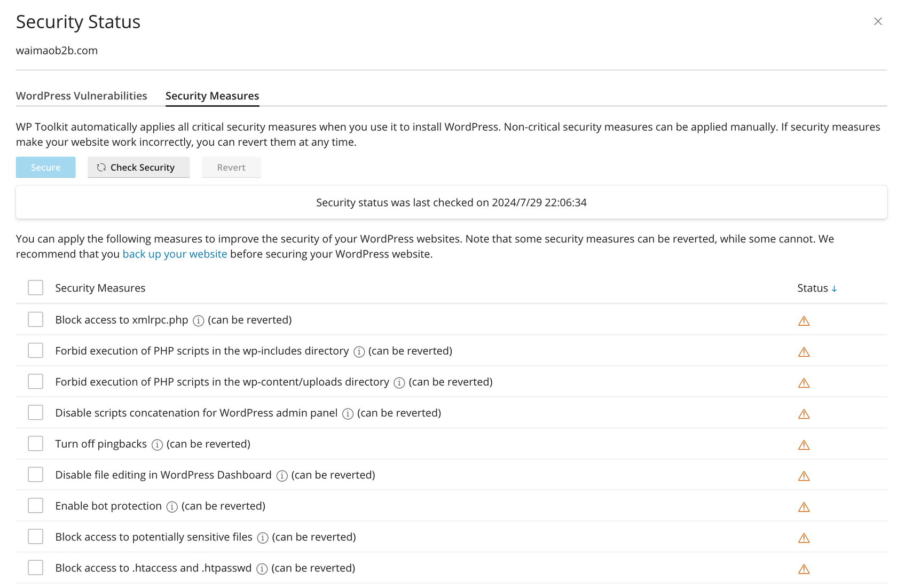
Task: Switch to the WordPress Vulnerabilities tab
Action: click(81, 96)
